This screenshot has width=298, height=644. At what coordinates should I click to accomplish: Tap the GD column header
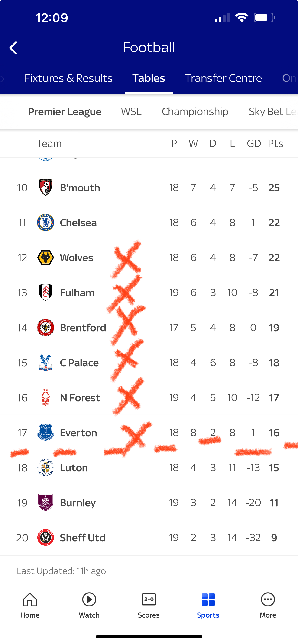(254, 143)
